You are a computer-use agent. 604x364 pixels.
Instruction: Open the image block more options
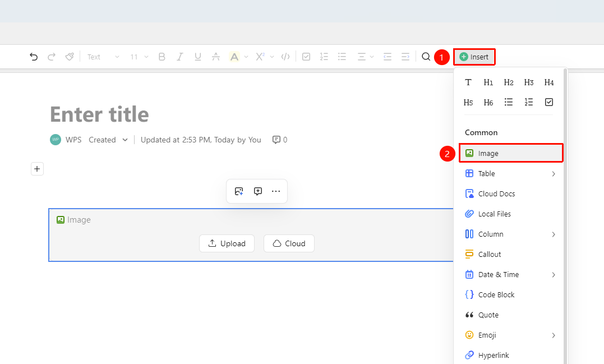coord(276,191)
